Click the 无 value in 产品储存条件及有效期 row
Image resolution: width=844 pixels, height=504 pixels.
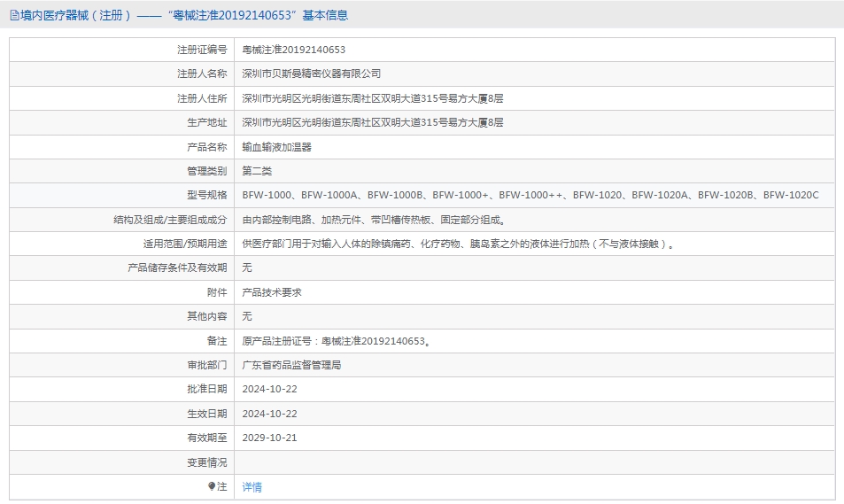[x=247, y=268]
